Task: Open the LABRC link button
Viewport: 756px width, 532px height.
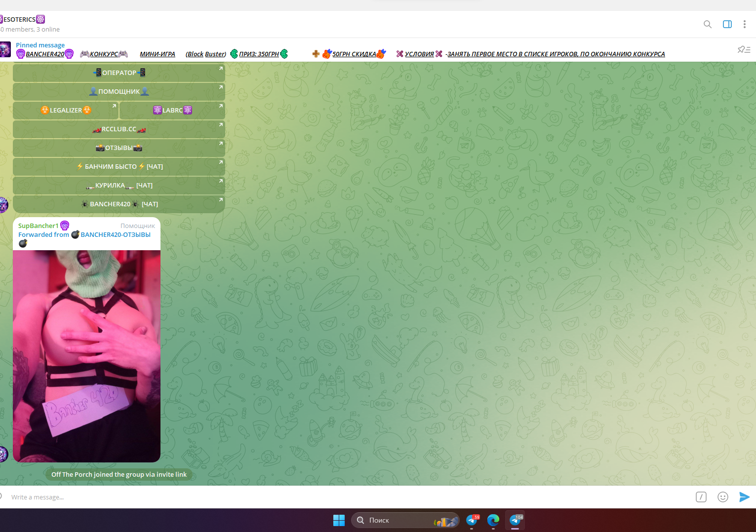Action: pyautogui.click(x=172, y=110)
